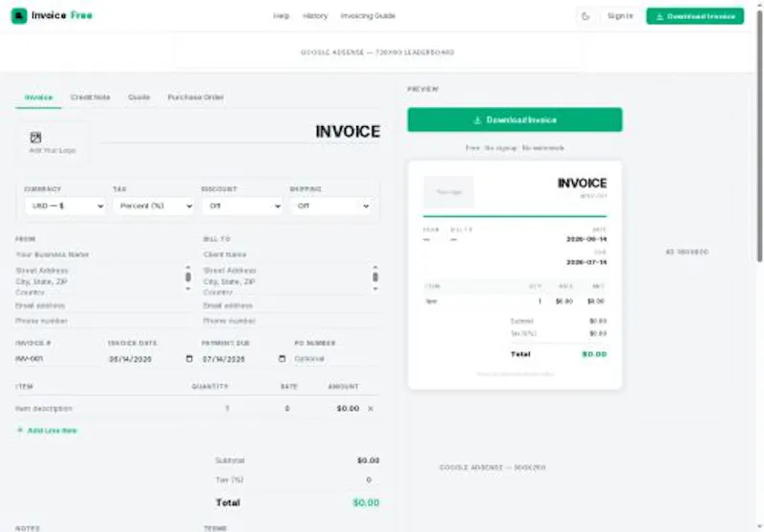This screenshot has height=532, width=764.
Task: Open the Currency dropdown
Action: [65, 206]
